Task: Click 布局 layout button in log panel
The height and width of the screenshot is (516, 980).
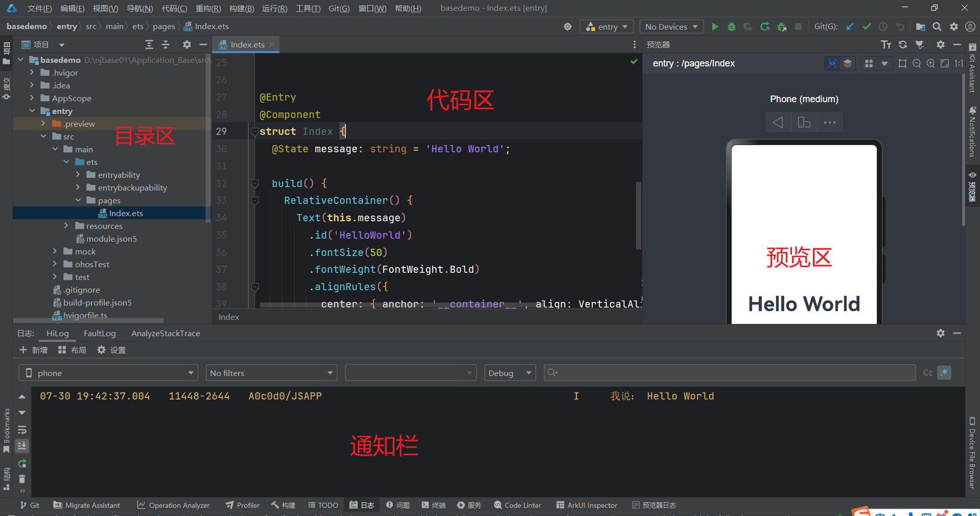Action: (72, 350)
